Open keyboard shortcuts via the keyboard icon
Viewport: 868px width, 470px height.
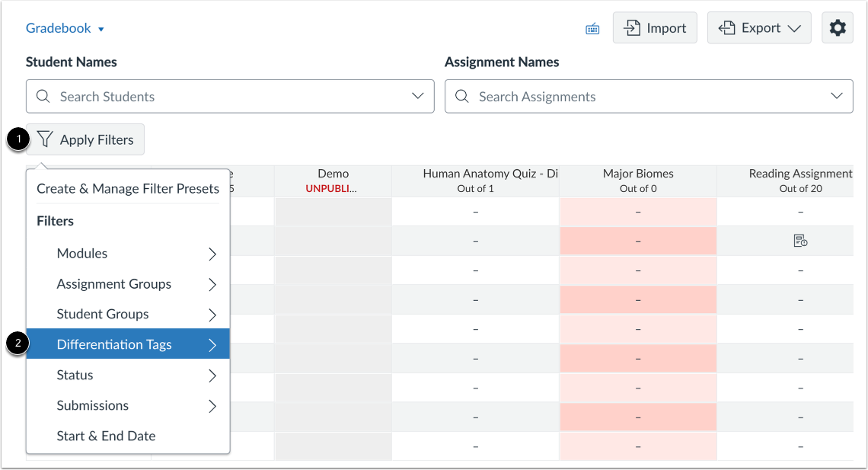(x=592, y=27)
